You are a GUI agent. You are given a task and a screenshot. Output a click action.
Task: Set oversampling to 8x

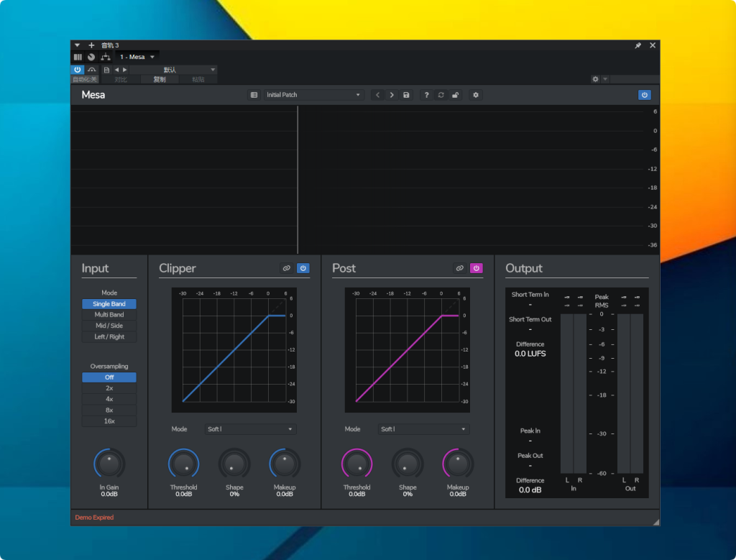[109, 410]
